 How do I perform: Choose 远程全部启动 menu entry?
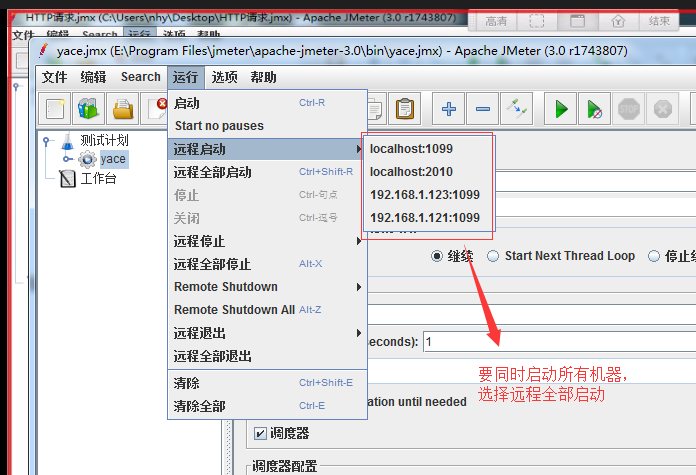click(268, 172)
